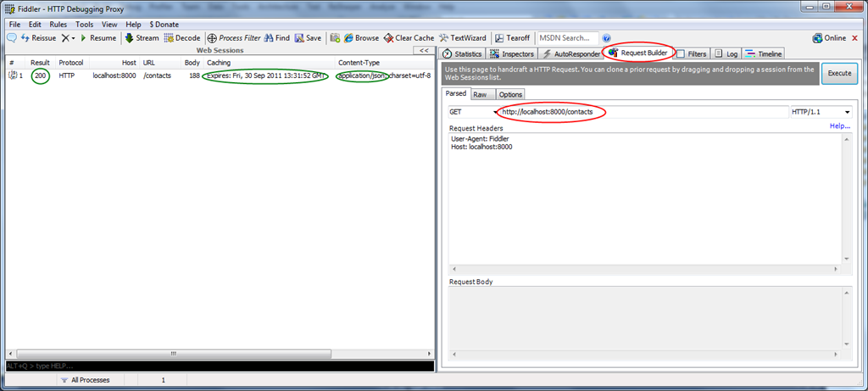
Task: Click the JSON session icon in row 1
Action: [x=13, y=75]
